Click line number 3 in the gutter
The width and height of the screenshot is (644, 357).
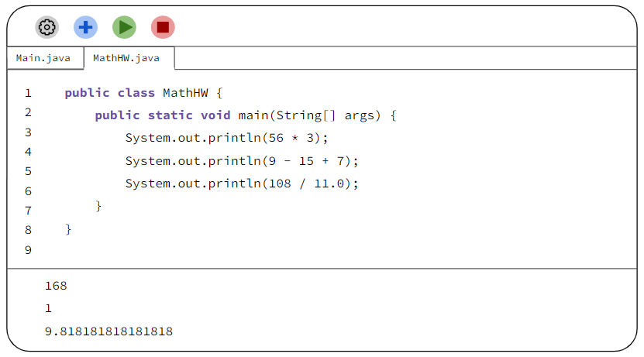point(28,132)
